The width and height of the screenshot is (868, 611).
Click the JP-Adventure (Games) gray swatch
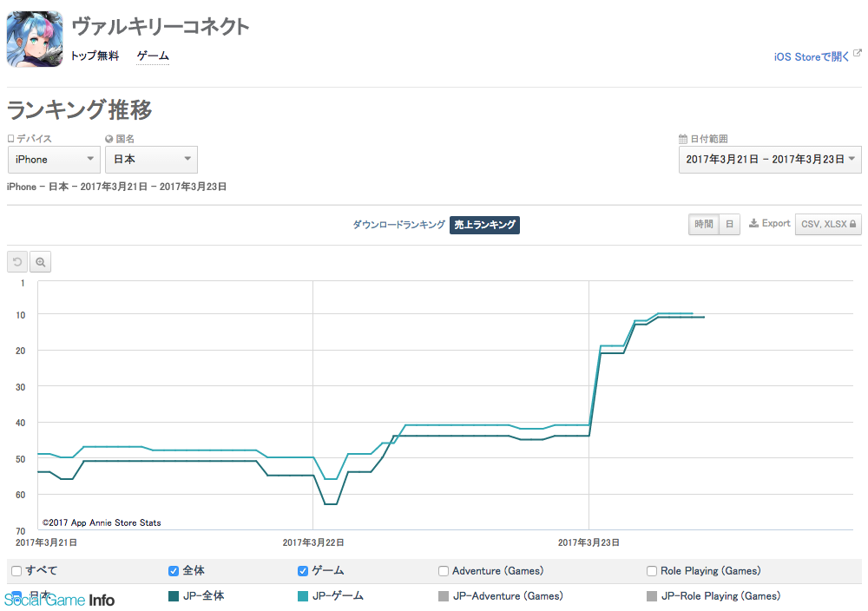(x=444, y=596)
